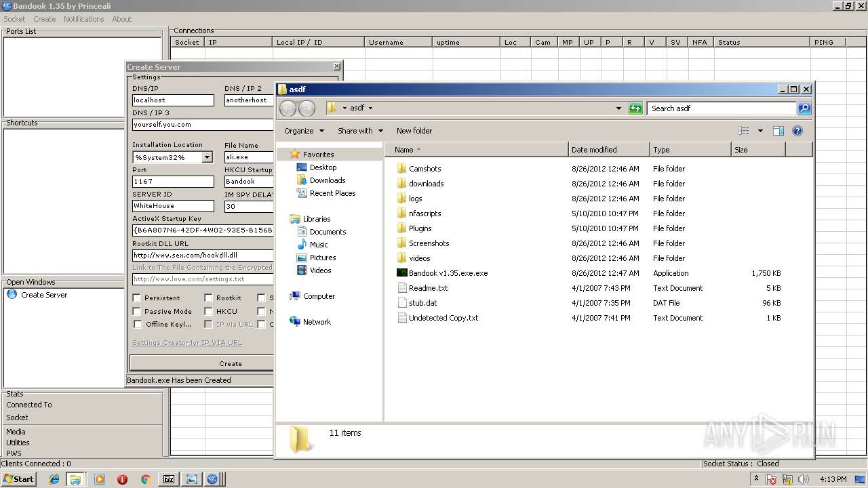Select the videos folder
The width and height of the screenshot is (868, 488).
pos(419,258)
